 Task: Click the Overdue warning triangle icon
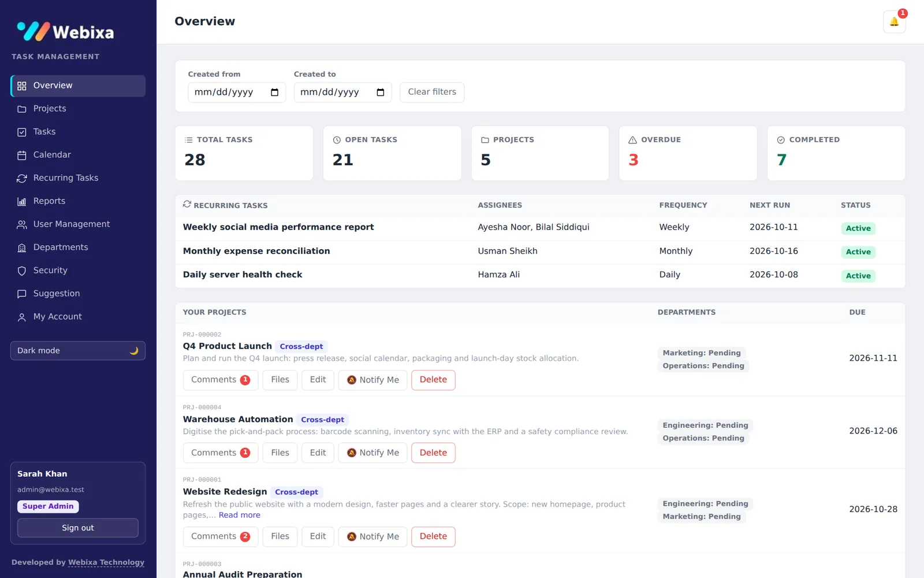click(x=632, y=140)
